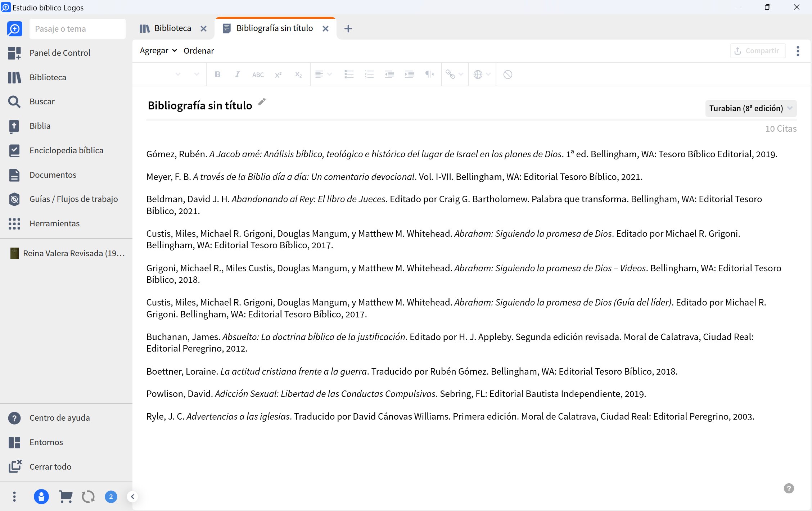Select the Grigoni, Michael R. Videos citation

[x=464, y=274]
